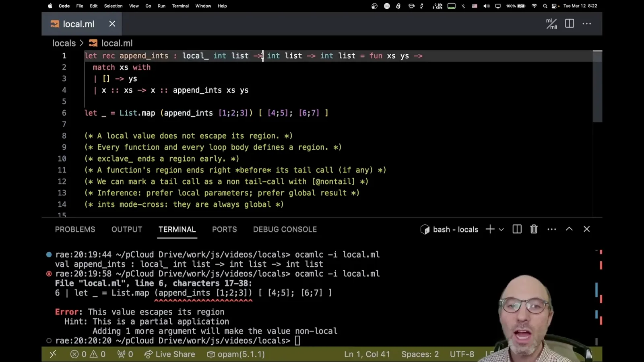Viewport: 644px width, 362px height.
Task: Click the local.ml breadcrumb item
Action: (x=111, y=43)
